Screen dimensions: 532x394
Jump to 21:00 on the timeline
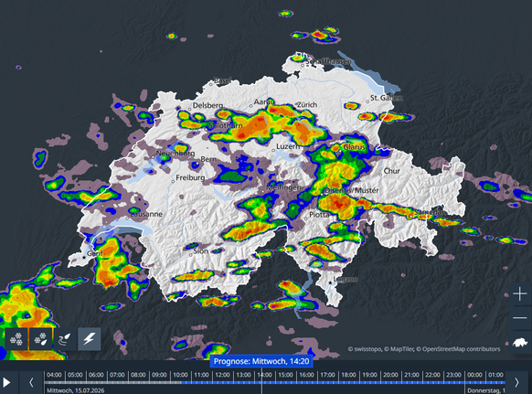[x=412, y=375]
